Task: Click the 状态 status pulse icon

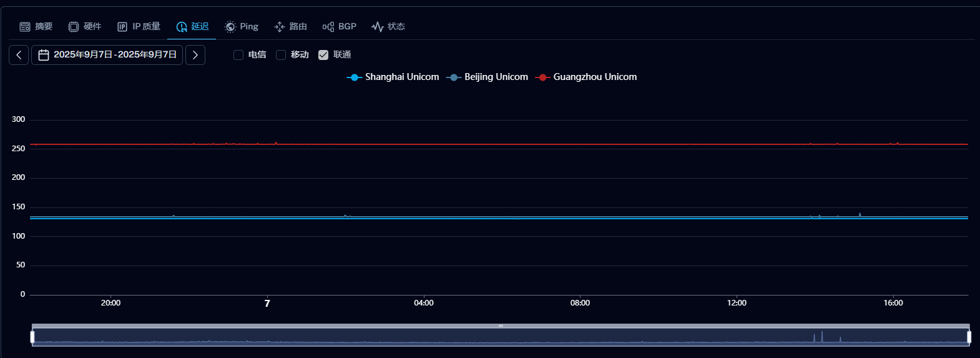Action: point(378,27)
